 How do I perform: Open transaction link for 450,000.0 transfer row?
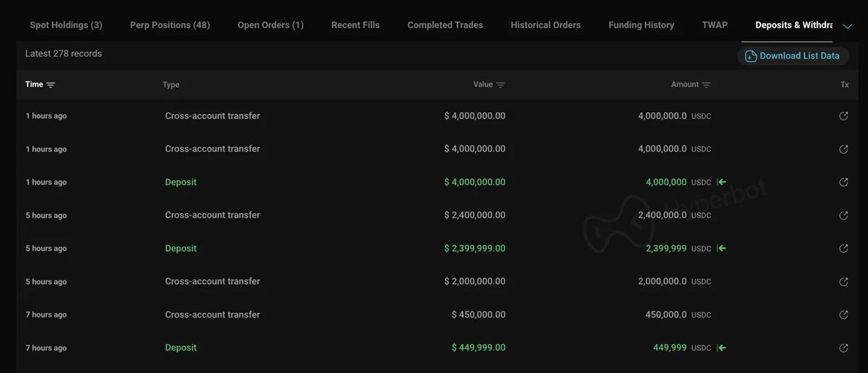click(843, 314)
